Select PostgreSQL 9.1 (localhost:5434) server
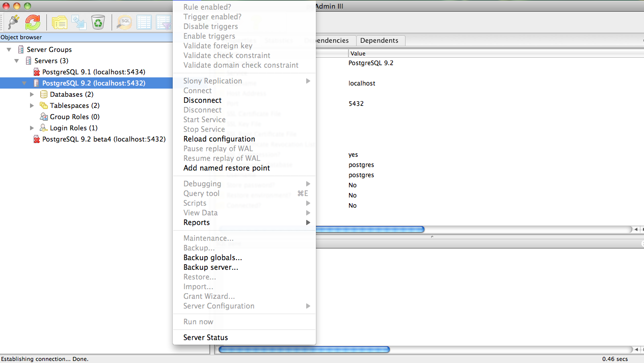644x363 pixels. coord(93,72)
